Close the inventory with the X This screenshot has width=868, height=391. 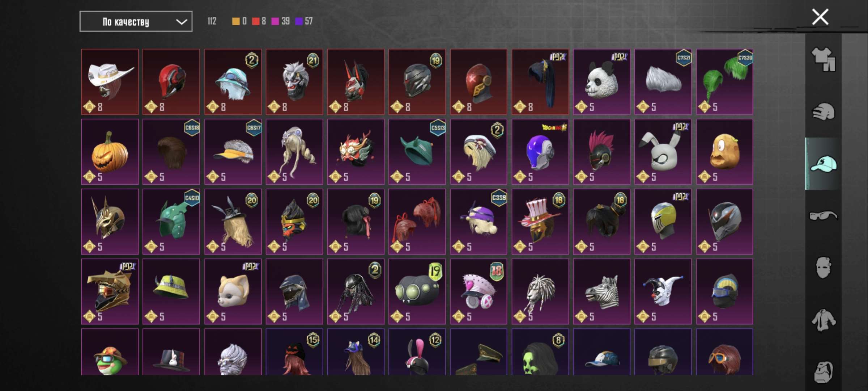pos(820,17)
